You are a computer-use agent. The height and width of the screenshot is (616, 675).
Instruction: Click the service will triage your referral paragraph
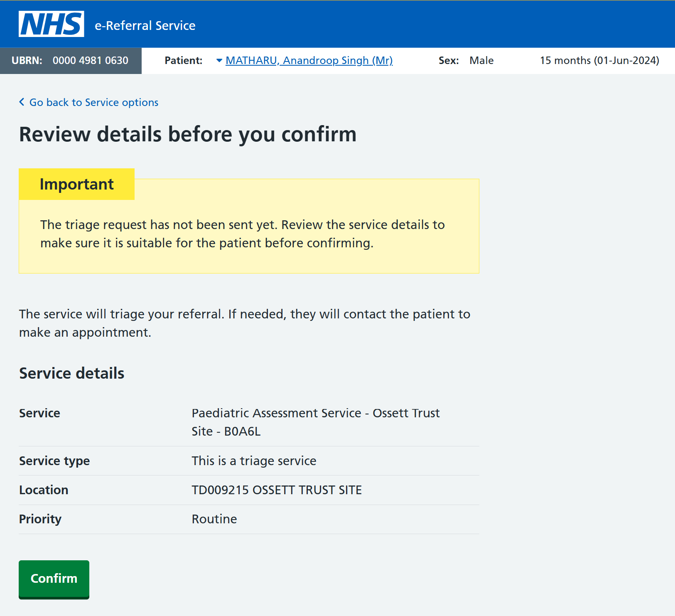tap(245, 323)
